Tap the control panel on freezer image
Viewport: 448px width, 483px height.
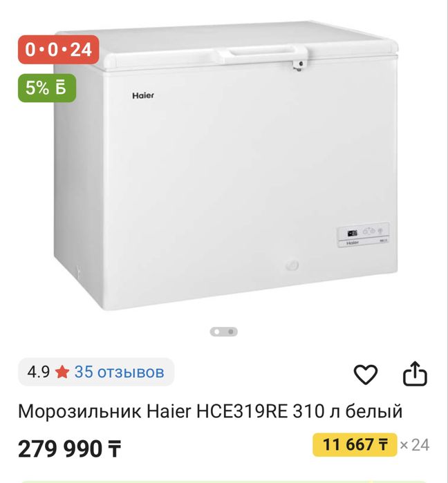[x=363, y=235]
